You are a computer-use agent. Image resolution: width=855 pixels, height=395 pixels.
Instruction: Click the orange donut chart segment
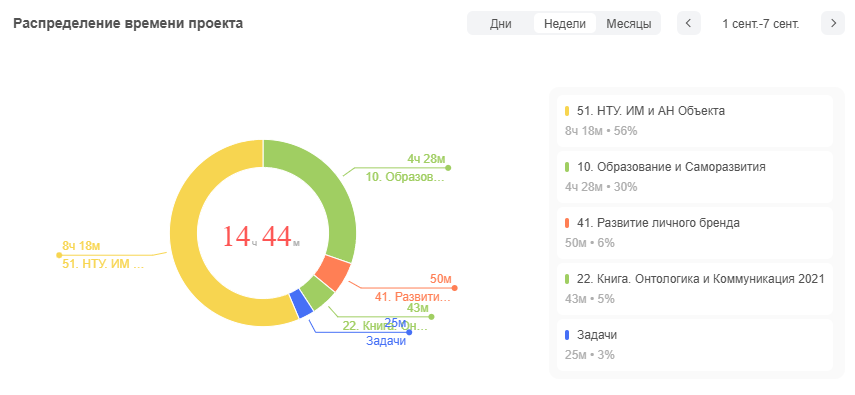pos(333,275)
